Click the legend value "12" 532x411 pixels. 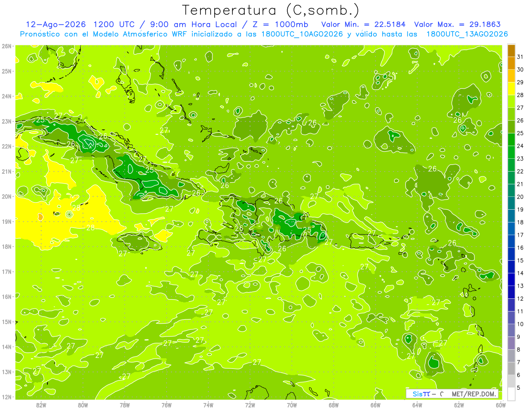tap(520, 299)
